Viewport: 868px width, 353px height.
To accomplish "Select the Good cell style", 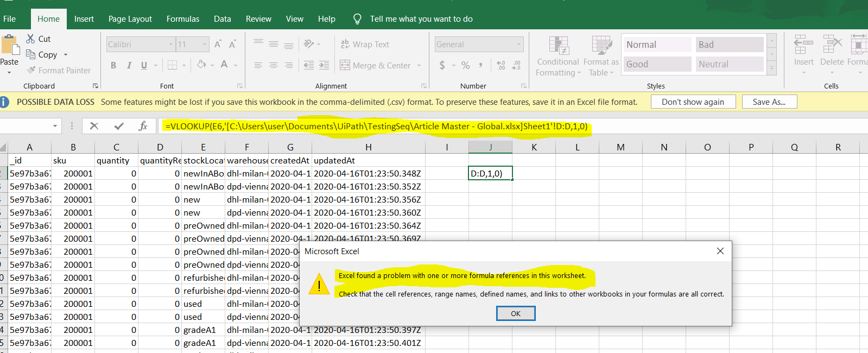I will coord(657,64).
